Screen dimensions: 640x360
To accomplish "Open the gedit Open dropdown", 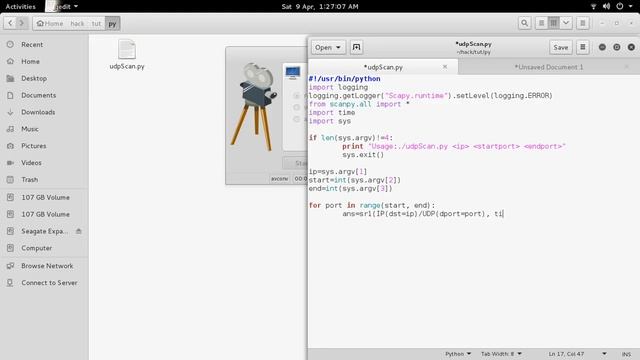I will pos(328,47).
